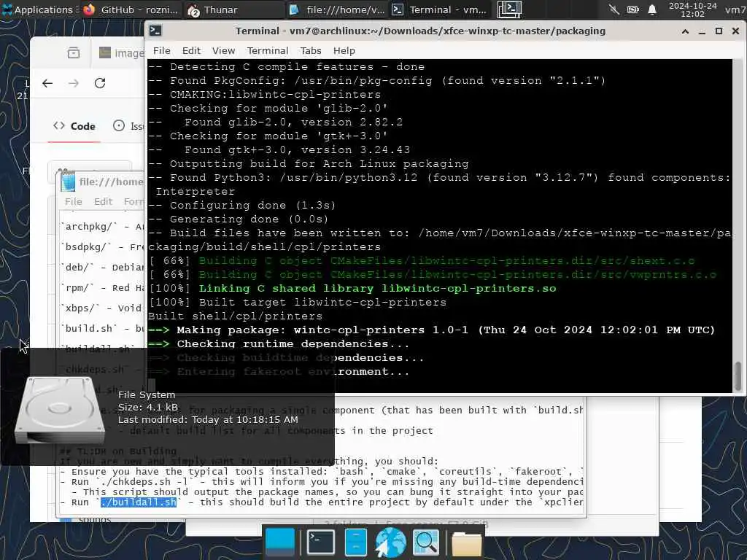
Task: Click the Firefox tab overview icon
Action: coord(74,52)
